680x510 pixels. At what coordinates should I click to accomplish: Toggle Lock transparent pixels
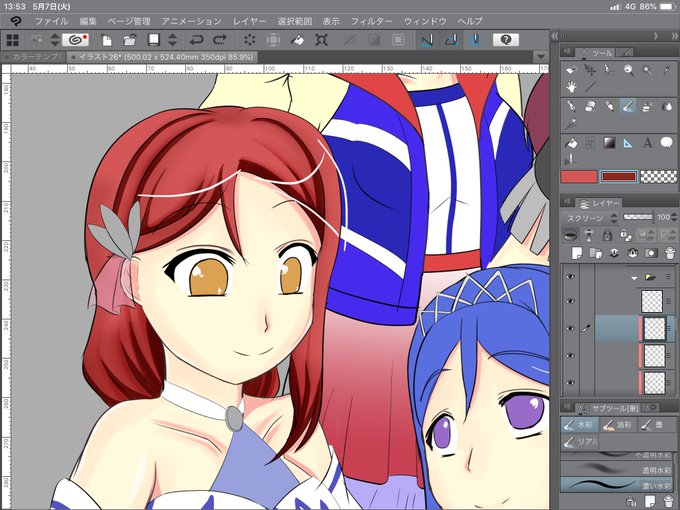626,235
